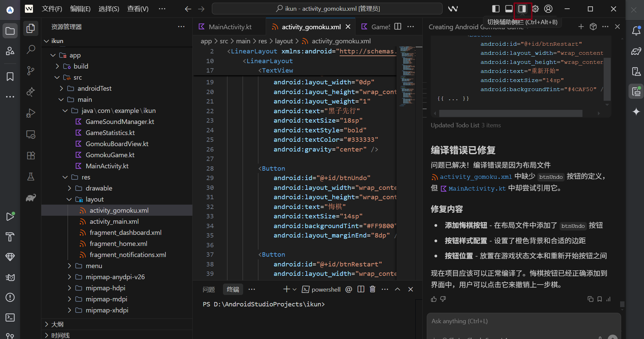Click the Windsurf app logo in title bar
644x339 pixels.
pos(29,9)
